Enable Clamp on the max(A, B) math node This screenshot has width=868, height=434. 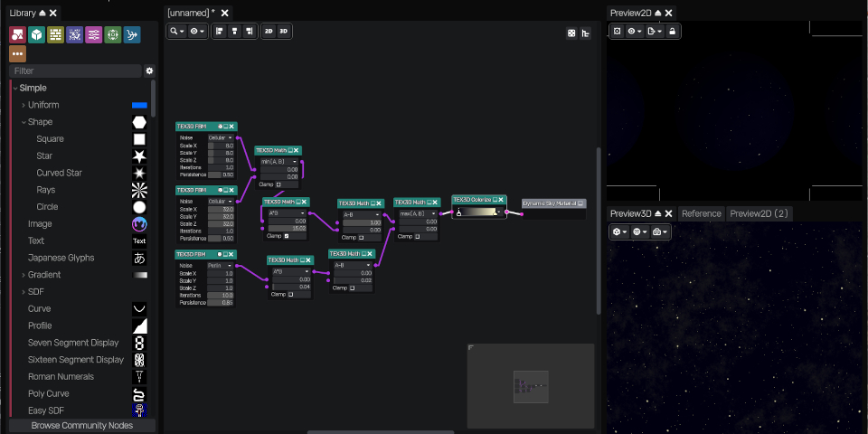[x=418, y=236]
